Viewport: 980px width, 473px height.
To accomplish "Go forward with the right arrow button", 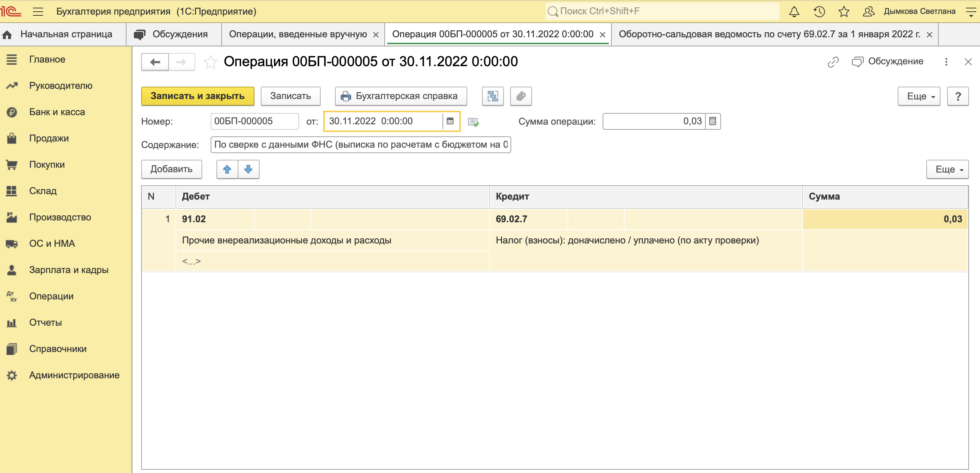I will [181, 62].
